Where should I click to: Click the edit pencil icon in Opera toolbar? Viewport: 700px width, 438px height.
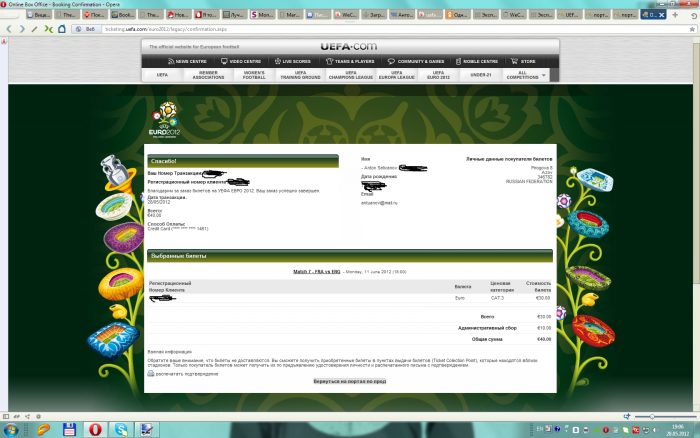pyautogui.click(x=34, y=29)
